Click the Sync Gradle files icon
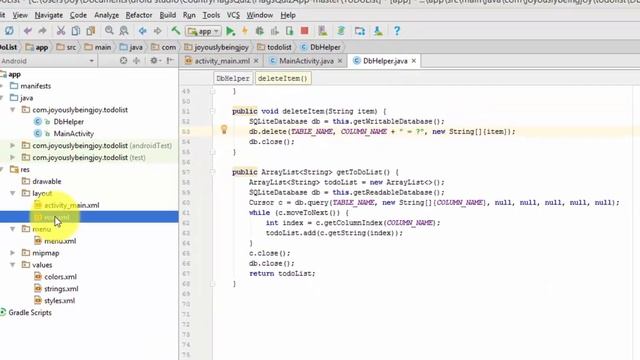The height and width of the screenshot is (360, 640). 341,31
